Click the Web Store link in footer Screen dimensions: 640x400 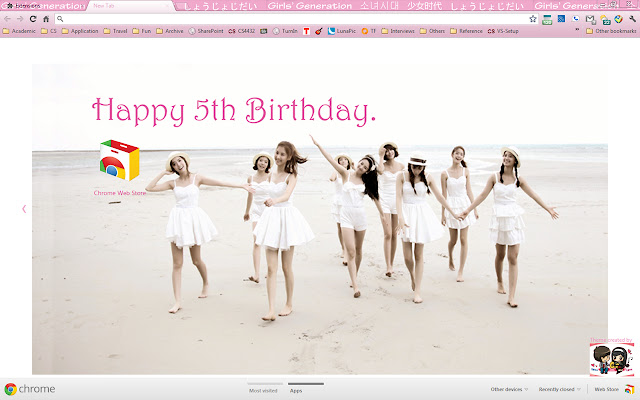pos(606,389)
